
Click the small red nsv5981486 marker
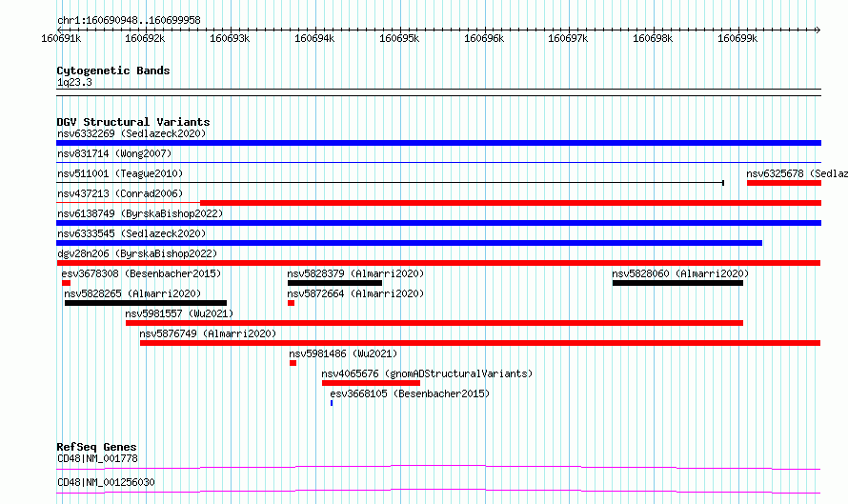(293, 363)
